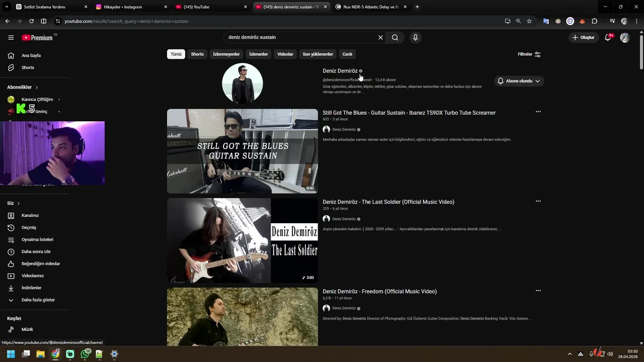Viewport: 644px width, 362px height.
Task: Select the Shorts filter chip
Action: click(x=197, y=54)
